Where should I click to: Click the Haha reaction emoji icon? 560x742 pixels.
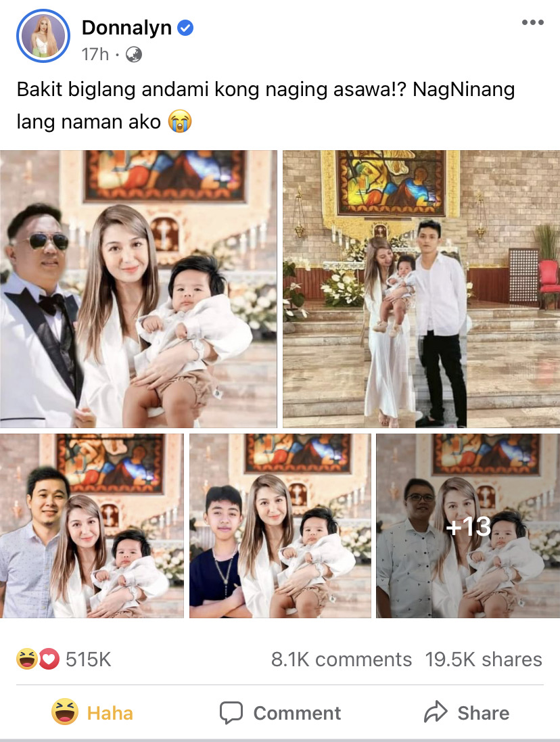pos(27,659)
